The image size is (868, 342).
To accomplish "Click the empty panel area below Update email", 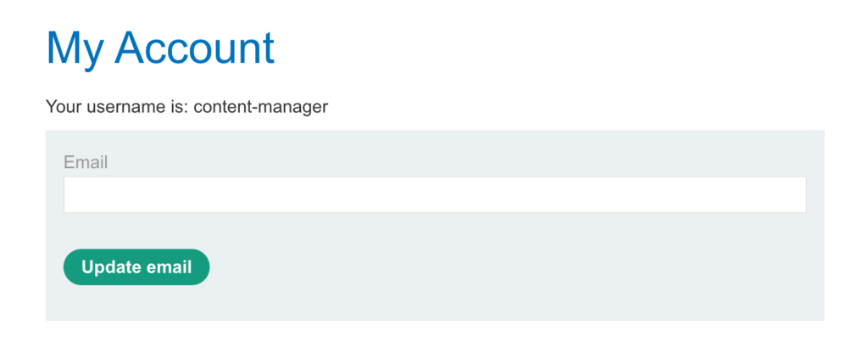I will click(435, 304).
